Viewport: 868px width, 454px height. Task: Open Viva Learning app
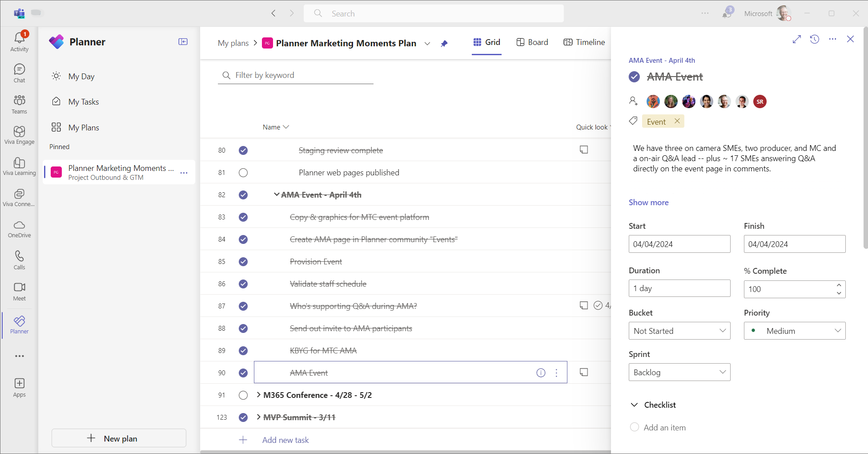coord(20,166)
